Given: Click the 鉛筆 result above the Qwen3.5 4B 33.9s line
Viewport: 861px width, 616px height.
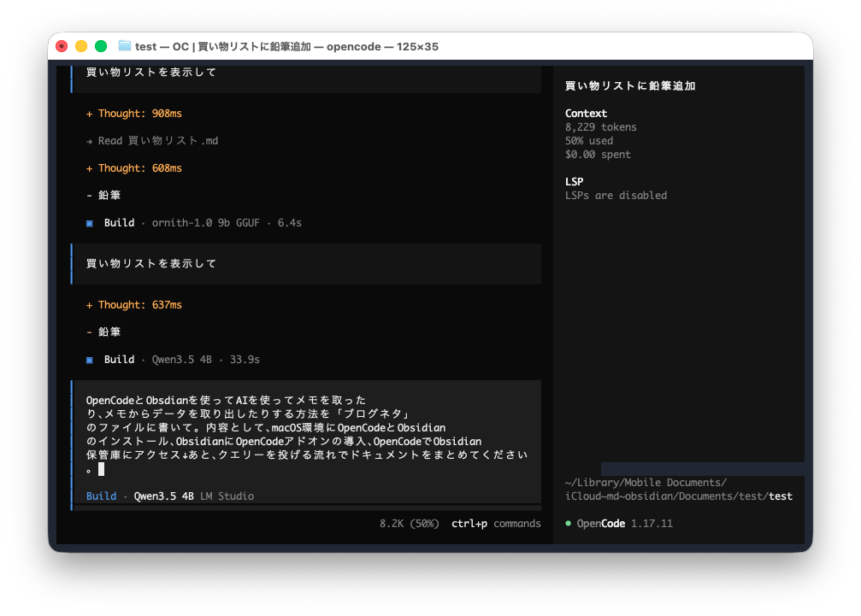Looking at the screenshot, I should pos(109,331).
